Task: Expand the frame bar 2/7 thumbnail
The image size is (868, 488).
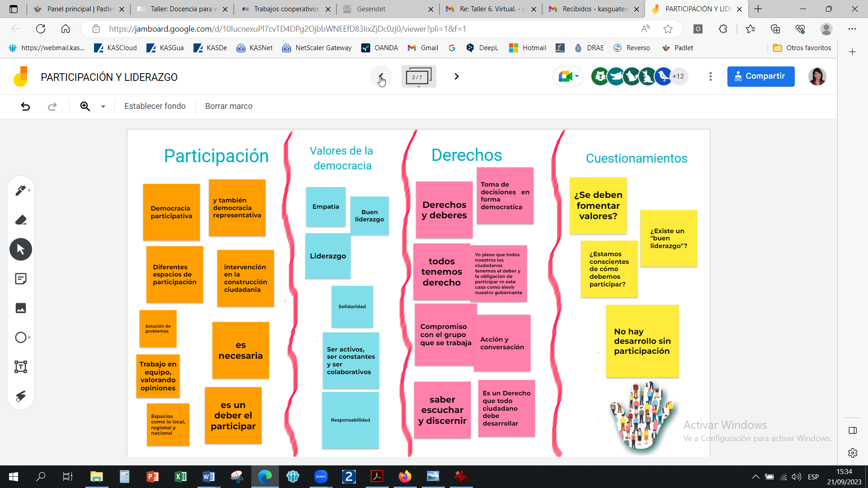Action: point(418,77)
